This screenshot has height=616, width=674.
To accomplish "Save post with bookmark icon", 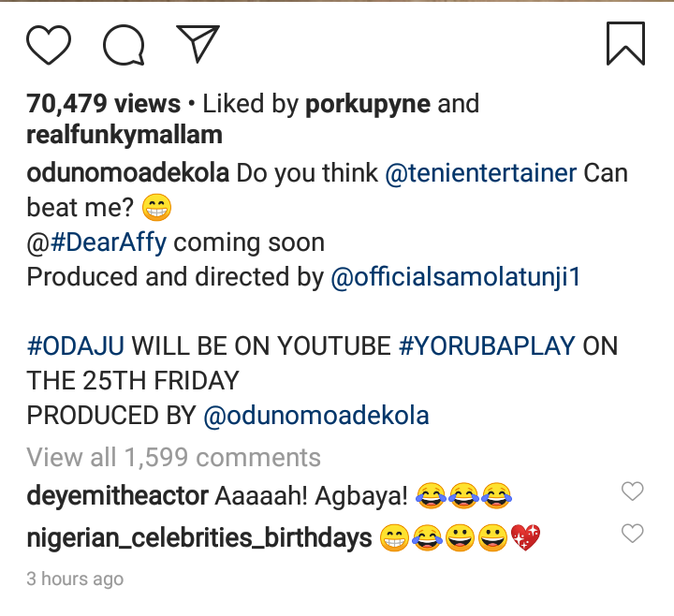I will (624, 43).
